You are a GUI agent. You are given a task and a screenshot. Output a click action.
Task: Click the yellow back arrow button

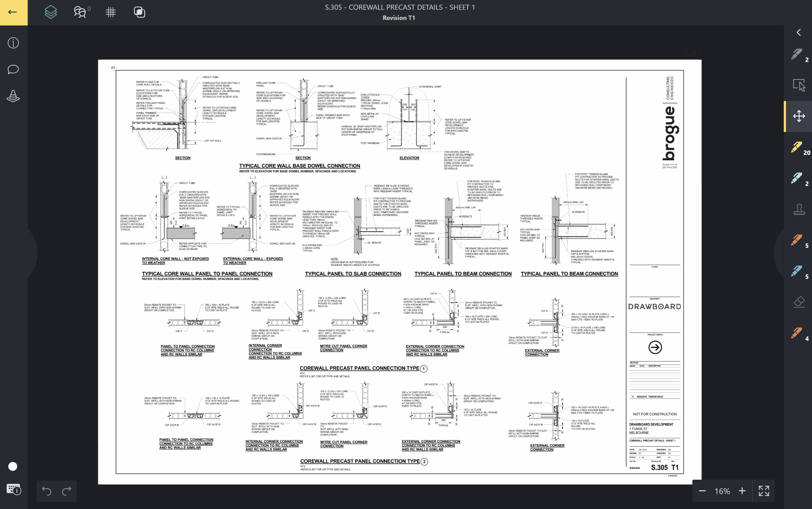click(x=13, y=12)
